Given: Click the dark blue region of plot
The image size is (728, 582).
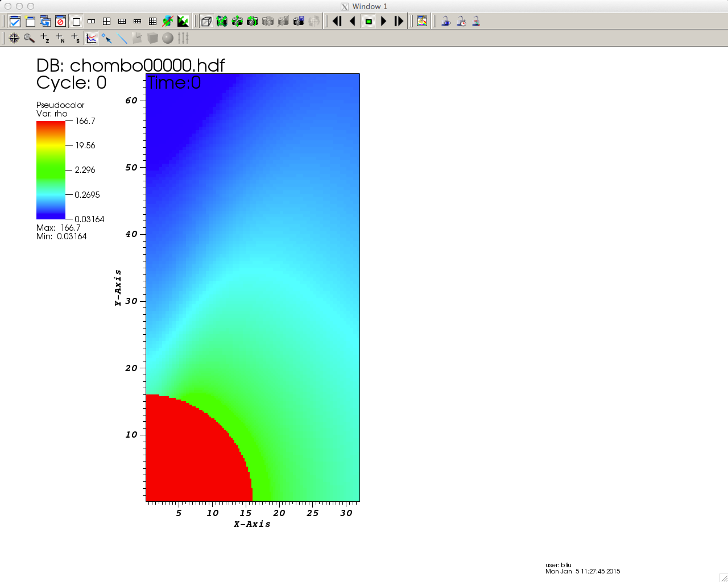Looking at the screenshot, I should tap(176, 119).
